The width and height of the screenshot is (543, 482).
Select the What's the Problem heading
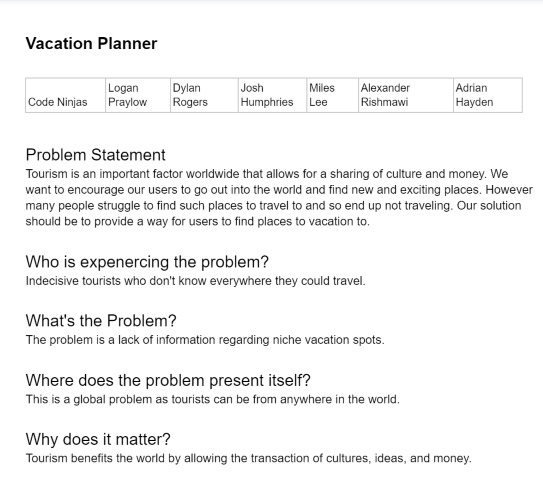(x=101, y=321)
